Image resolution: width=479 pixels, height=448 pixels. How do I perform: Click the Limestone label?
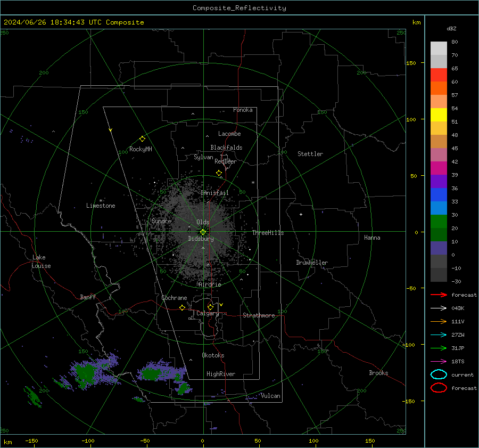[x=101, y=206]
